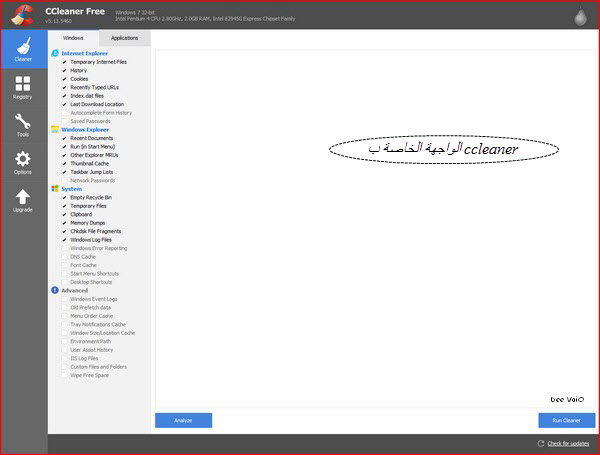Enable Environment Path checkbox
The image size is (600, 455).
pos(64,341)
